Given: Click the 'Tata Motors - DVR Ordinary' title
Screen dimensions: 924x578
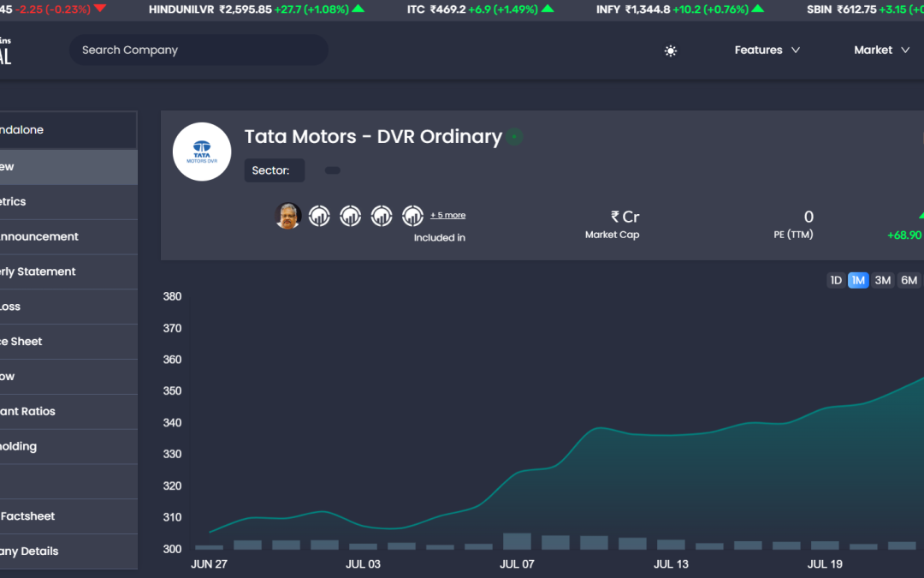Looking at the screenshot, I should tap(373, 137).
